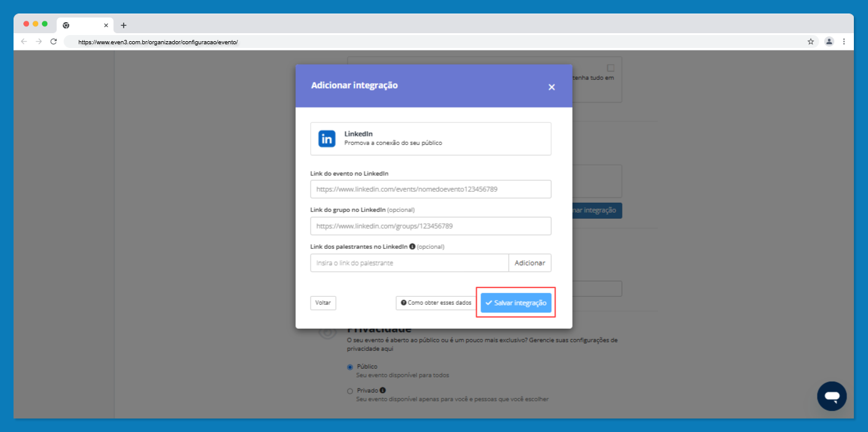Open the browser three-dot menu
The image size is (868, 432).
click(844, 42)
